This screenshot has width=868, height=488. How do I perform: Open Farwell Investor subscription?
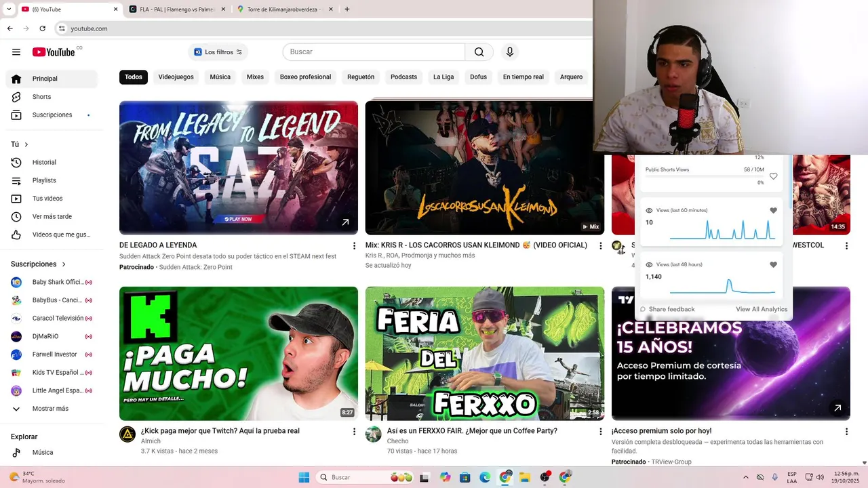pos(52,354)
